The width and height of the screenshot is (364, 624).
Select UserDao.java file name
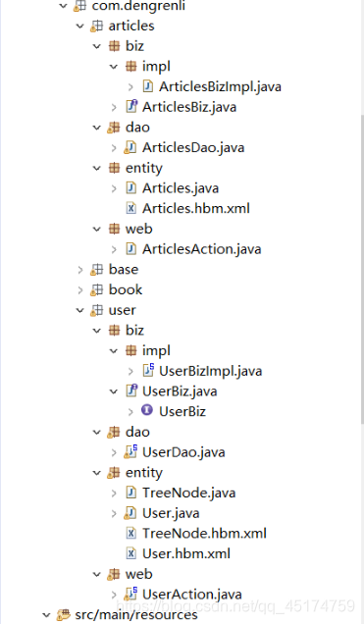point(183,452)
